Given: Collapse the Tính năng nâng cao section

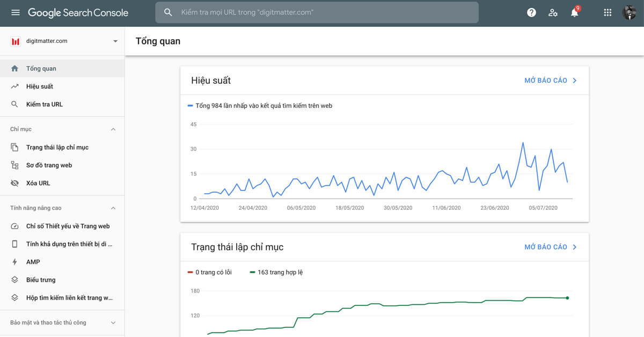Looking at the screenshot, I should tap(113, 208).
